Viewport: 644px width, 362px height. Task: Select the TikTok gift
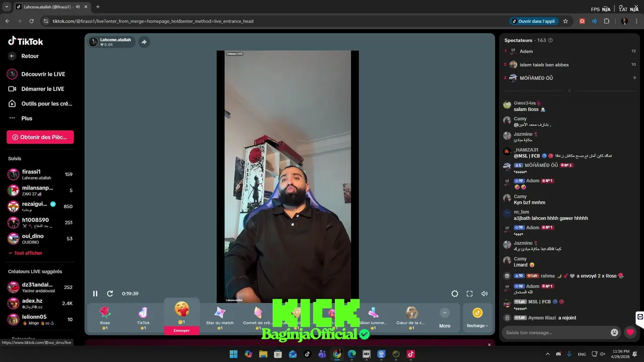[x=143, y=318]
